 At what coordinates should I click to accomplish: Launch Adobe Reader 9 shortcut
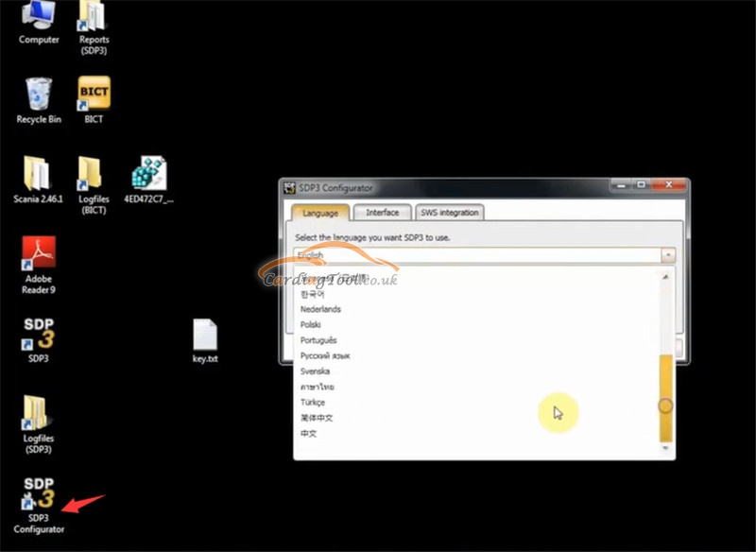coord(39,266)
